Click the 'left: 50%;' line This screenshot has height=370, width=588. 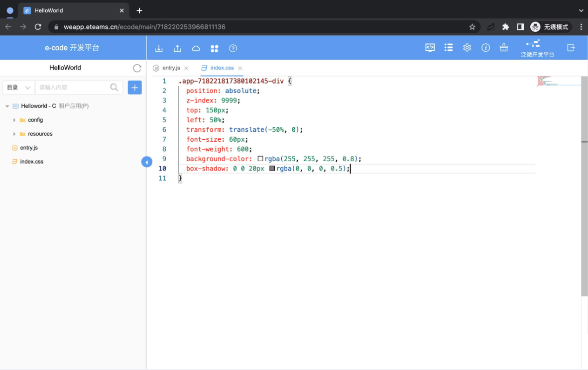[205, 120]
